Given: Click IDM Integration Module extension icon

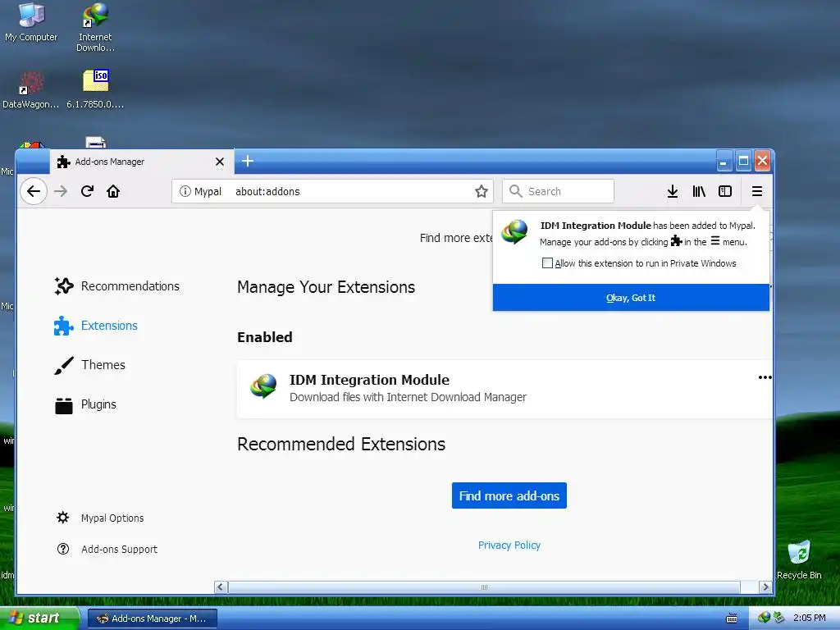Looking at the screenshot, I should 263,387.
